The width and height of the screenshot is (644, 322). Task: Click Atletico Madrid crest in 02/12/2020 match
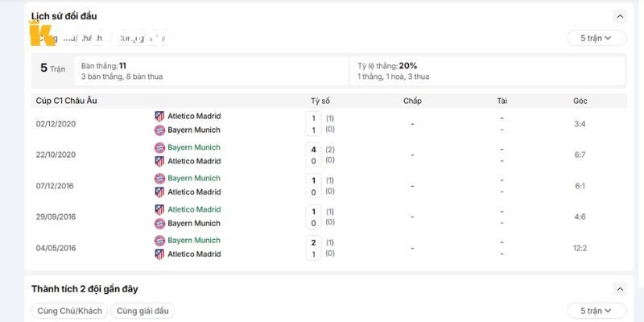tap(159, 116)
